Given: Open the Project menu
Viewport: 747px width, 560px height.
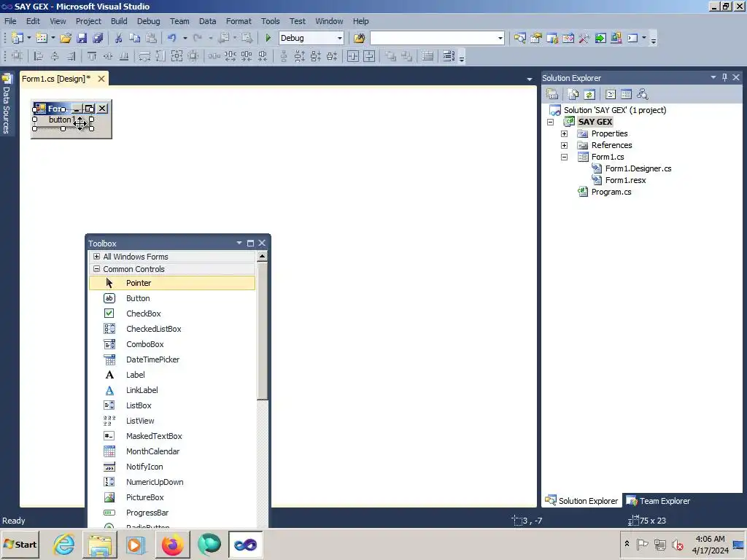Looking at the screenshot, I should click(x=88, y=21).
